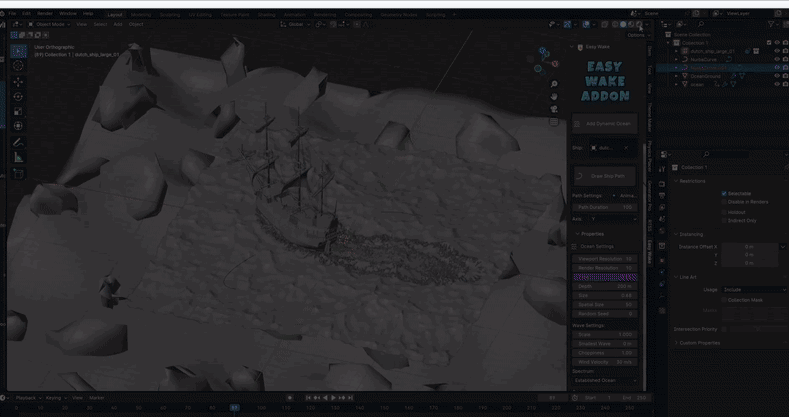The image size is (789, 417).
Task: Select the Select Box tool
Action: [19, 51]
